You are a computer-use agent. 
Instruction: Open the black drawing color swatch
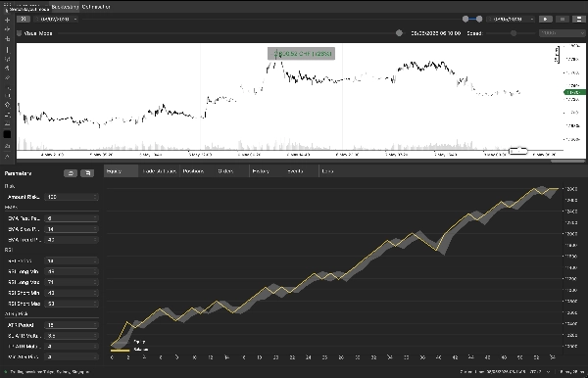(7, 134)
